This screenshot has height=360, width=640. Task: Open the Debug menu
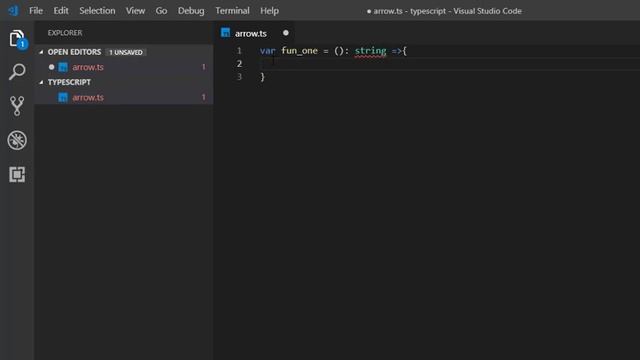click(191, 11)
